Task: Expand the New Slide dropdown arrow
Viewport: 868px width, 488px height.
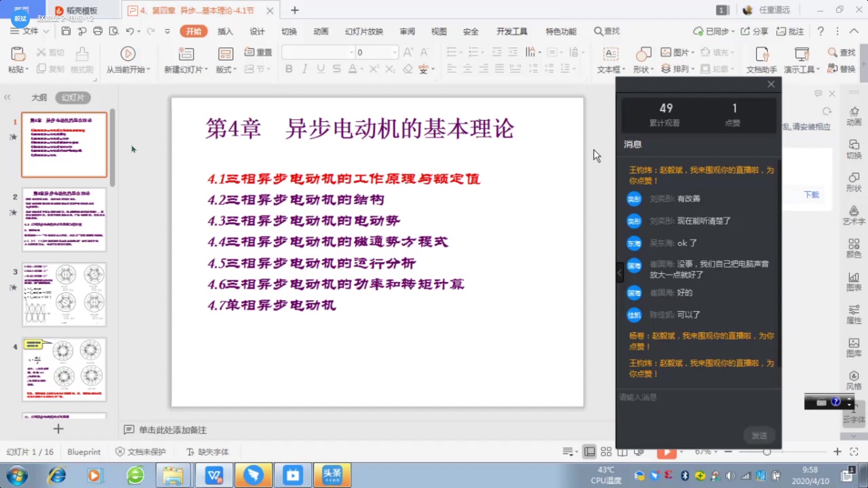Action: coord(207,70)
